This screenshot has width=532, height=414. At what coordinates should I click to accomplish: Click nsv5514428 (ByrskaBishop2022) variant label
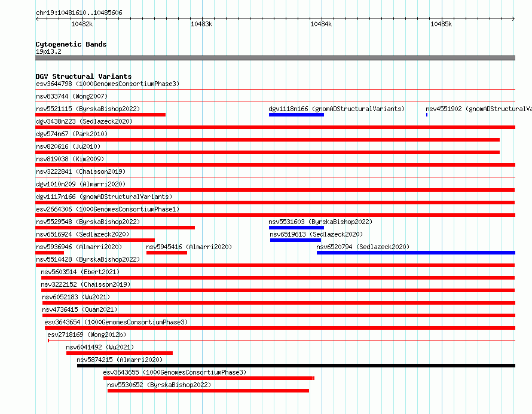pyautogui.click(x=88, y=259)
